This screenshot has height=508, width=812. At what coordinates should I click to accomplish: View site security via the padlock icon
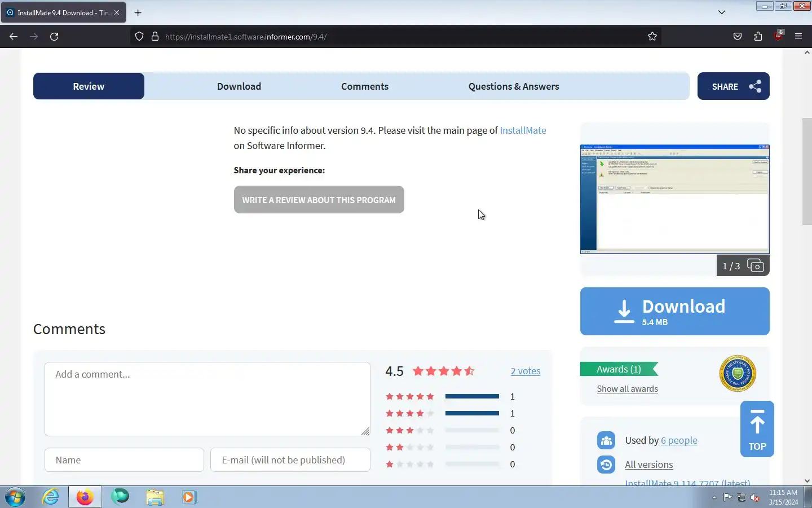[x=155, y=37]
